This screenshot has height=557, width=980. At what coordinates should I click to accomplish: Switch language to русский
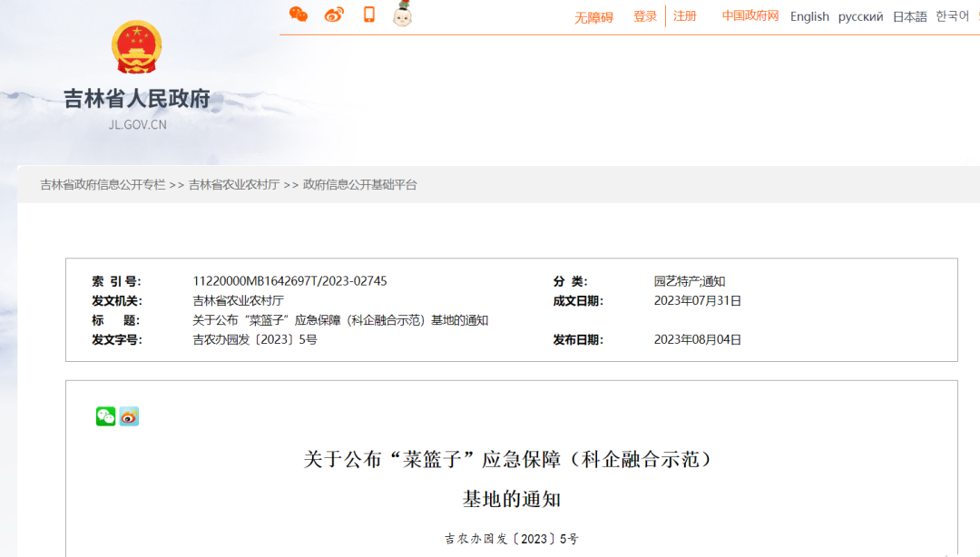860,16
